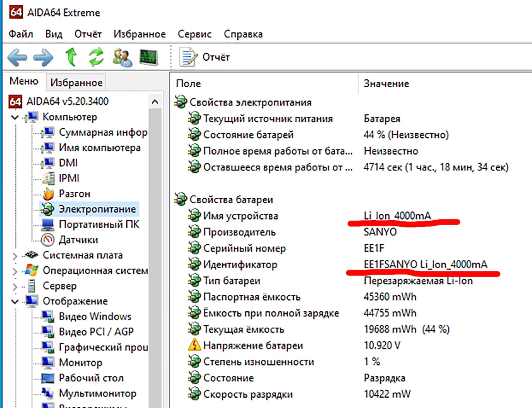
Task: Switch to the Меню panel tab
Action: [24, 81]
